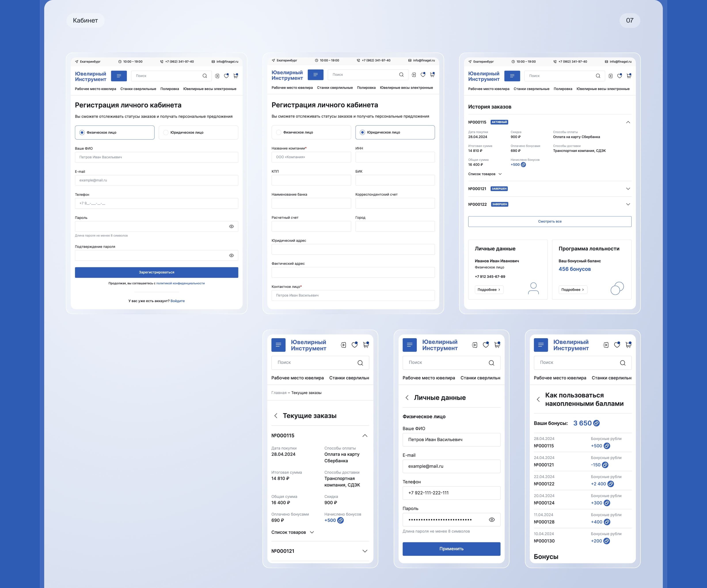Open cart icon in Личные данные mobile screen
Viewport: 707px width, 588px height.
click(497, 345)
